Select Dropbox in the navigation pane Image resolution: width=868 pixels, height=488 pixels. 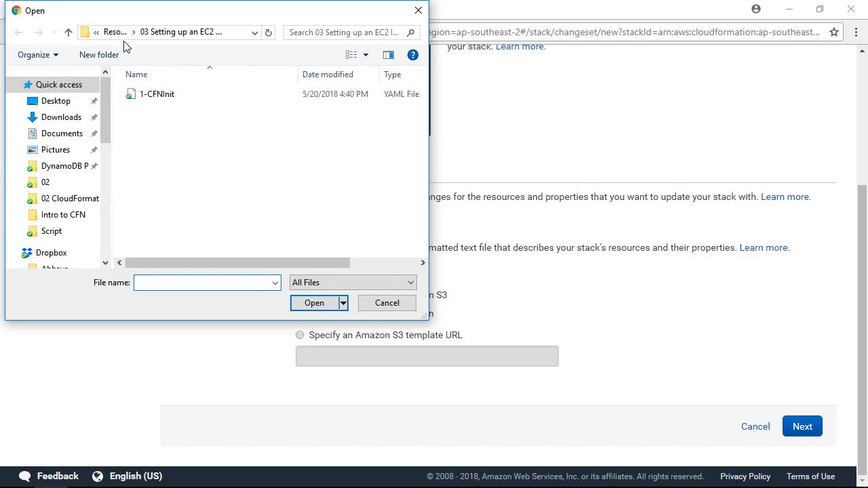point(51,253)
